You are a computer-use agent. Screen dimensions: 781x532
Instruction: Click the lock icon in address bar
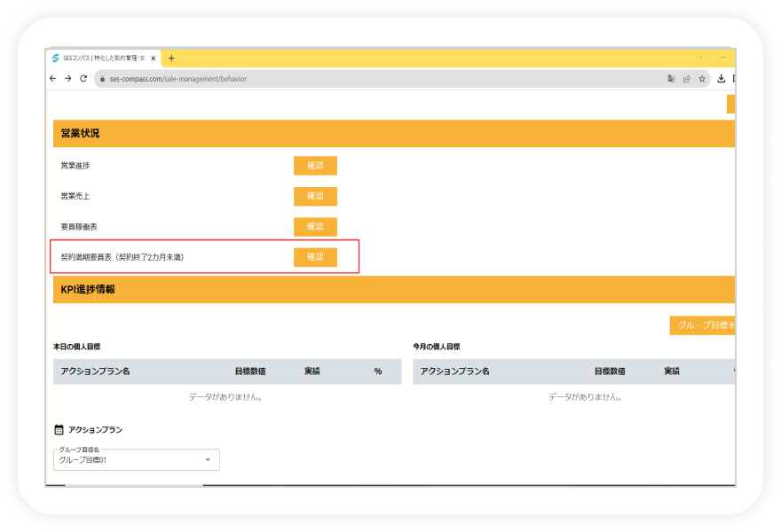click(x=103, y=79)
